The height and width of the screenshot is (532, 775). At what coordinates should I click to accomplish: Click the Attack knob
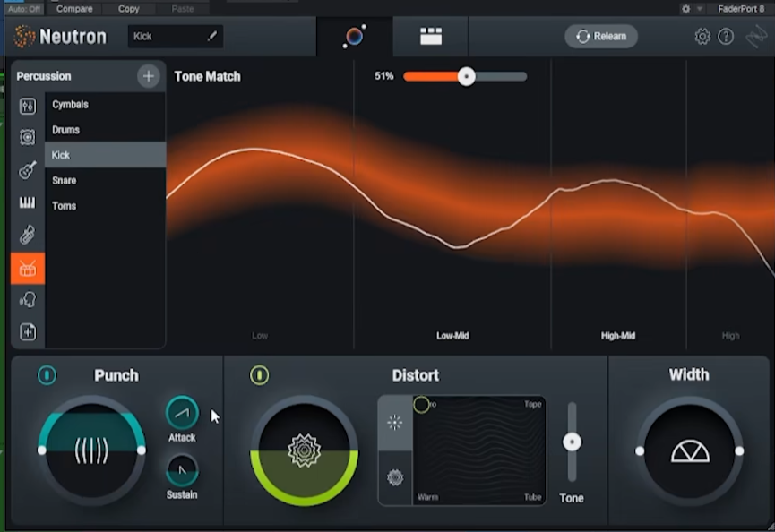click(x=183, y=413)
